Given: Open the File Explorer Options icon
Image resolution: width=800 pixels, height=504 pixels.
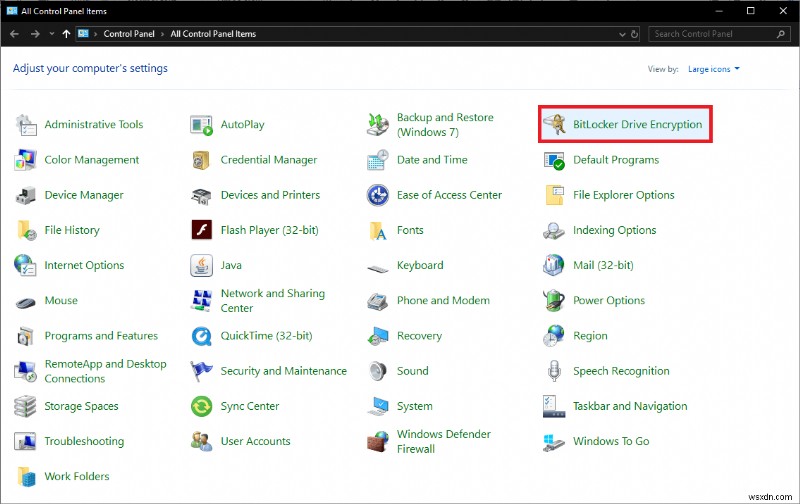Looking at the screenshot, I should click(554, 195).
